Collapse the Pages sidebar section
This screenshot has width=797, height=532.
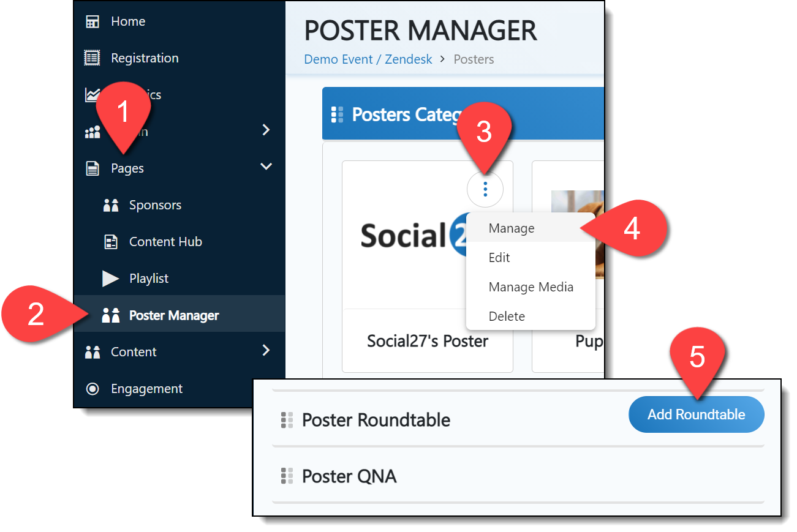266,167
